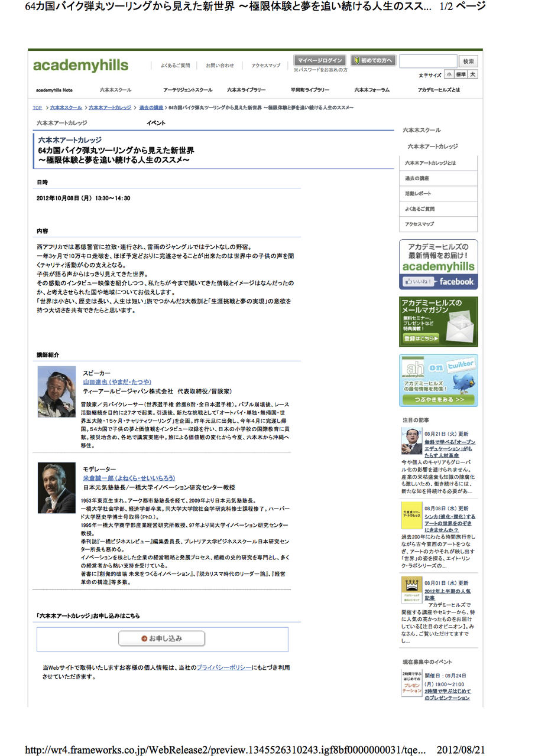Open 過去の講座 in the sidebar menu

[x=437, y=178]
